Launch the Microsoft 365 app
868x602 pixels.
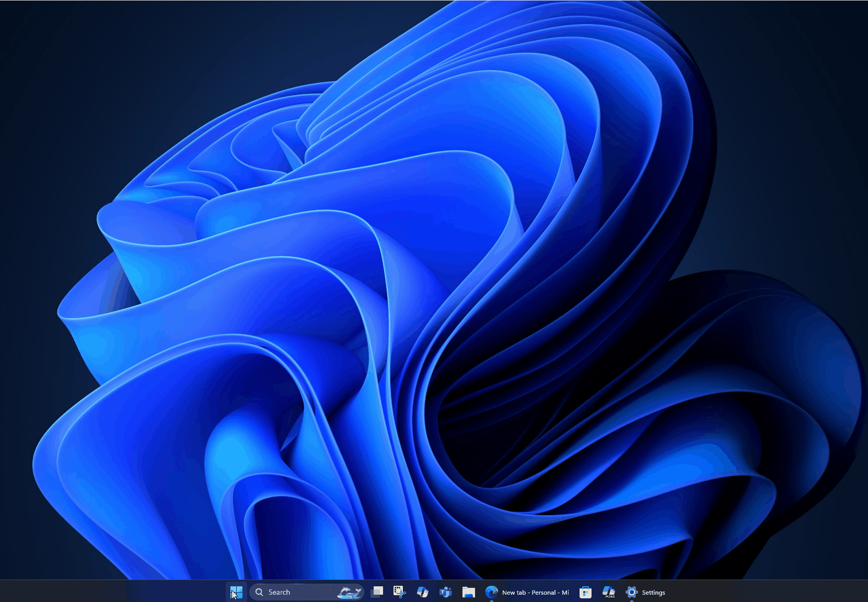[x=609, y=592]
